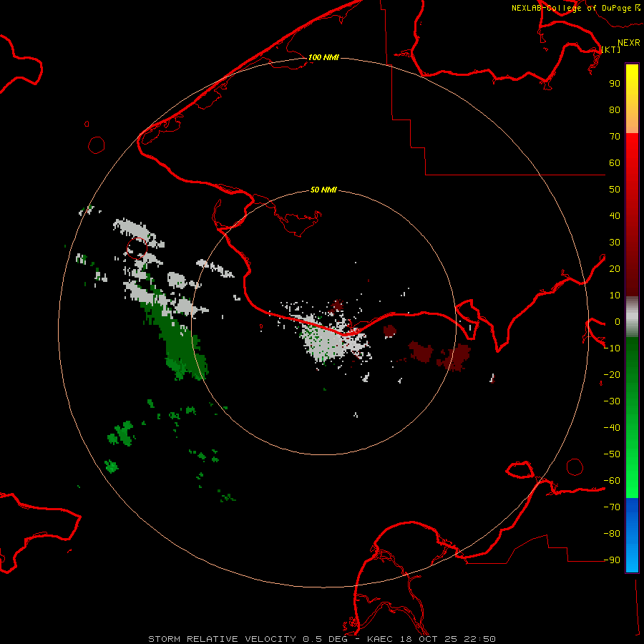This screenshot has width=644, height=644.
Task: Click the positive 40 scale value
Action: click(x=615, y=215)
